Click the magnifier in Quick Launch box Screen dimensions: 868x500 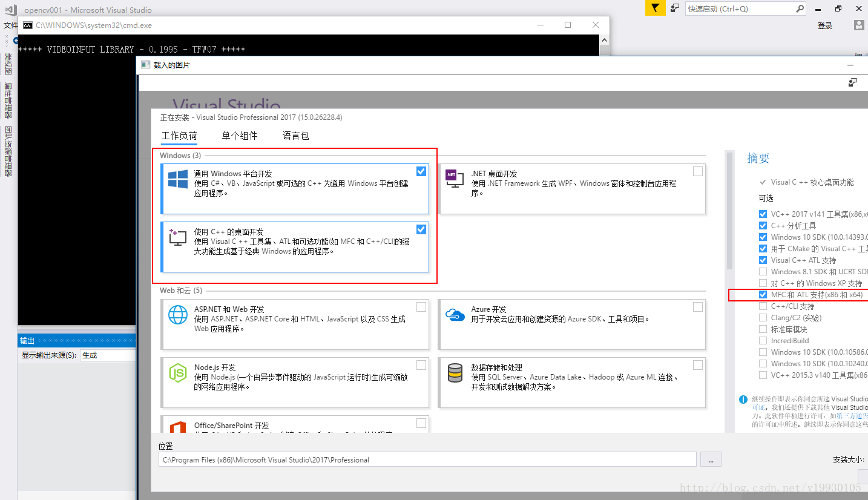point(800,8)
